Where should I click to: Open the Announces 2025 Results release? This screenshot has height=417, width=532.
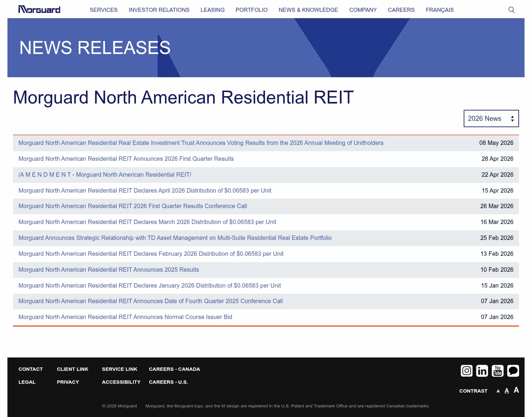pyautogui.click(x=109, y=269)
